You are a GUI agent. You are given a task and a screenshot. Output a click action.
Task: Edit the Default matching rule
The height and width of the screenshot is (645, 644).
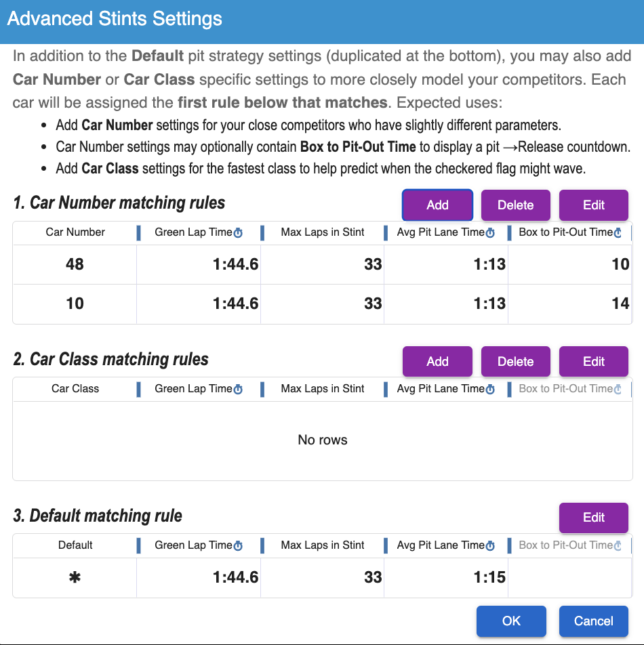tap(593, 518)
